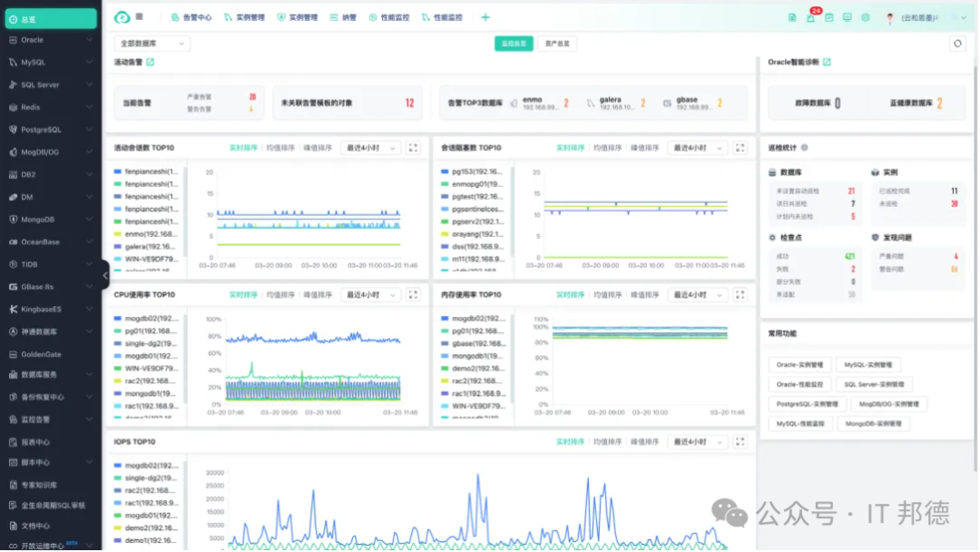980x552 pixels.
Task: Open the 全部数据库 dropdown
Action: click(152, 44)
